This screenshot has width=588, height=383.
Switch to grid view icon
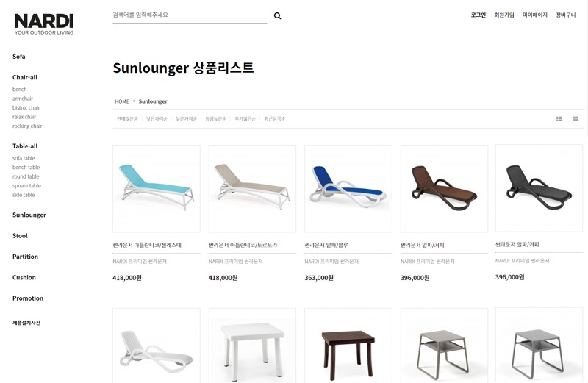(576, 118)
